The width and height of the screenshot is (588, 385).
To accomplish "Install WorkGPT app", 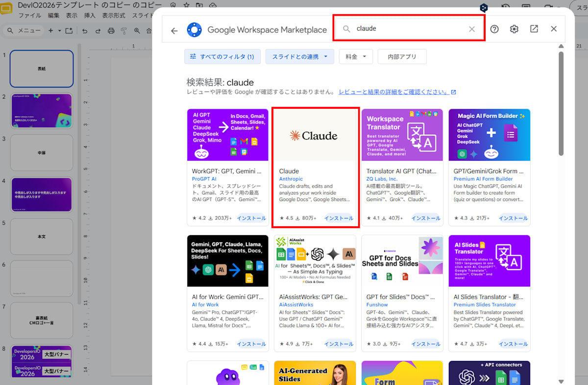I will [x=251, y=218].
